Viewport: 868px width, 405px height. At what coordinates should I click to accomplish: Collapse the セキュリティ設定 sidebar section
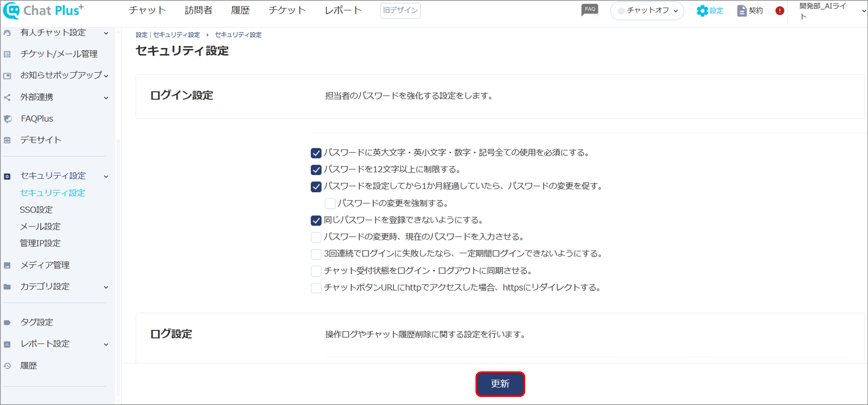106,176
